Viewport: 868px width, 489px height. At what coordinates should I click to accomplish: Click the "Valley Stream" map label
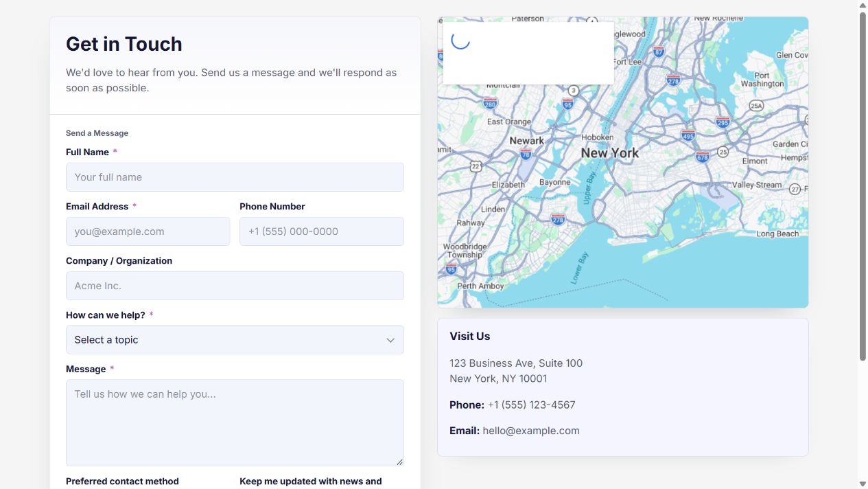[x=757, y=185]
